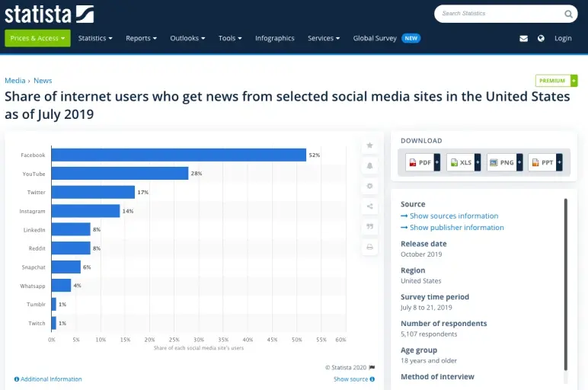The width and height of the screenshot is (588, 390).
Task: Open the Prices & Access dropdown
Action: pyautogui.click(x=37, y=38)
